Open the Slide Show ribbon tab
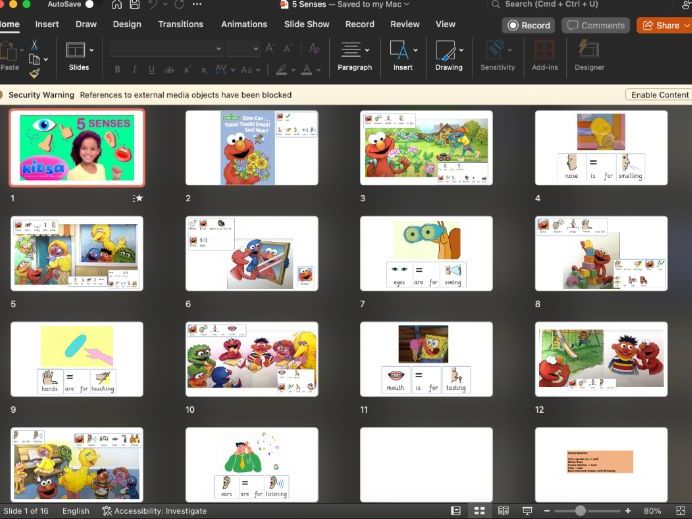 307,24
